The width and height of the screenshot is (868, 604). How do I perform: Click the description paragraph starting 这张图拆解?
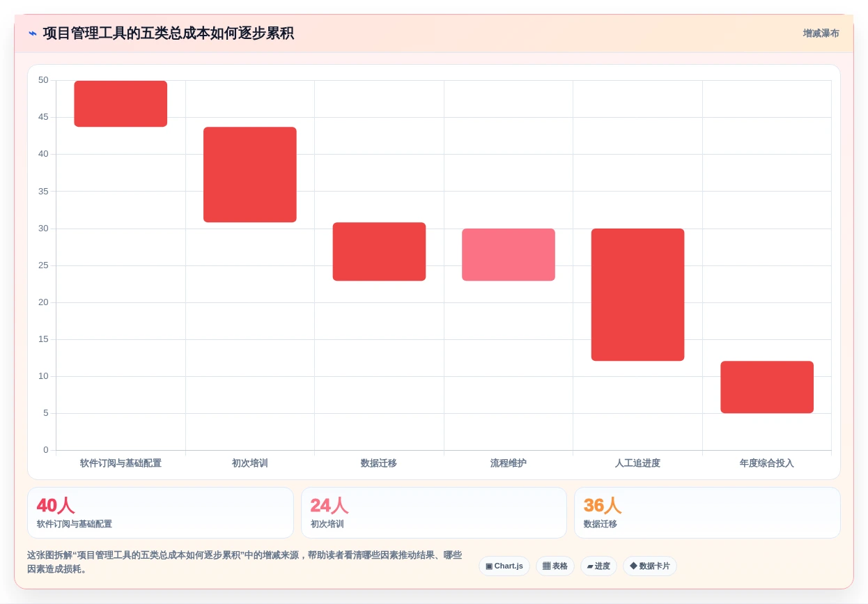pyautogui.click(x=245, y=562)
